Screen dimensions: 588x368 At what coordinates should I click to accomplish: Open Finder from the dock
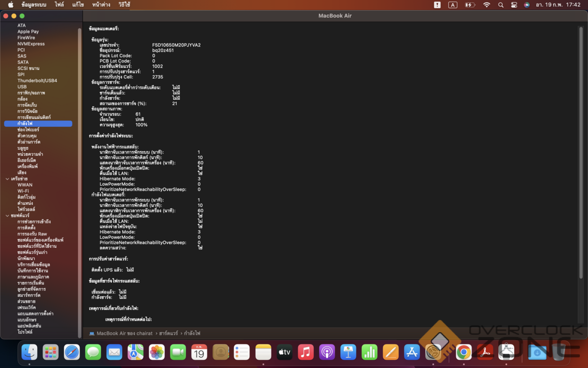(29, 352)
